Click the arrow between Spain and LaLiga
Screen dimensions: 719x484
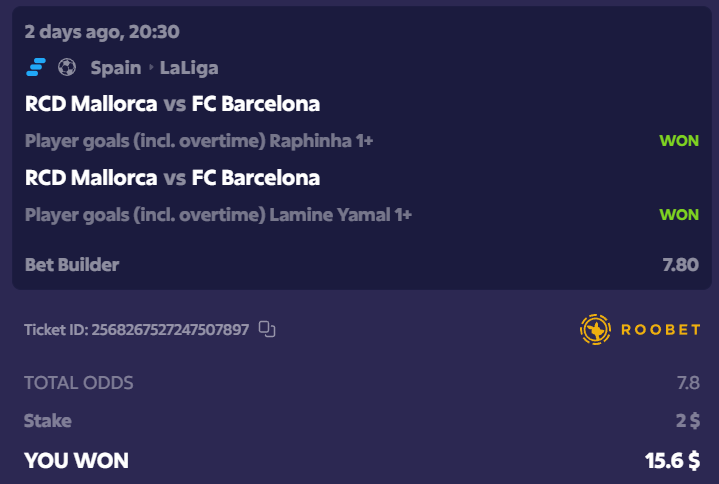point(151,68)
